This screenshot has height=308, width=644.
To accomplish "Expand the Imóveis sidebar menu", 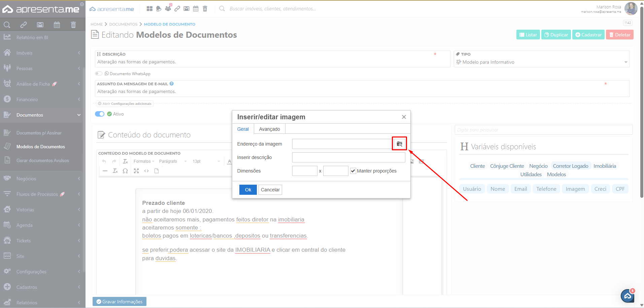I will [42, 53].
